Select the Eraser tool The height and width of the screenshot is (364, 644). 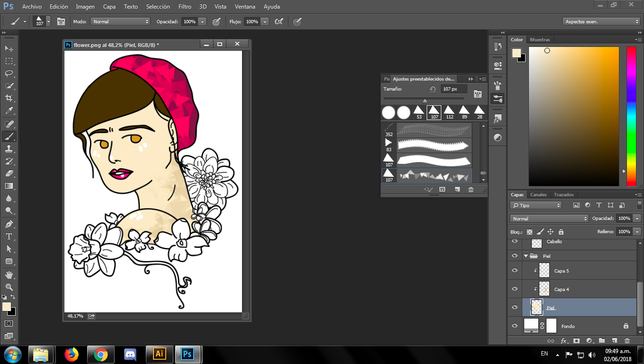(x=9, y=173)
